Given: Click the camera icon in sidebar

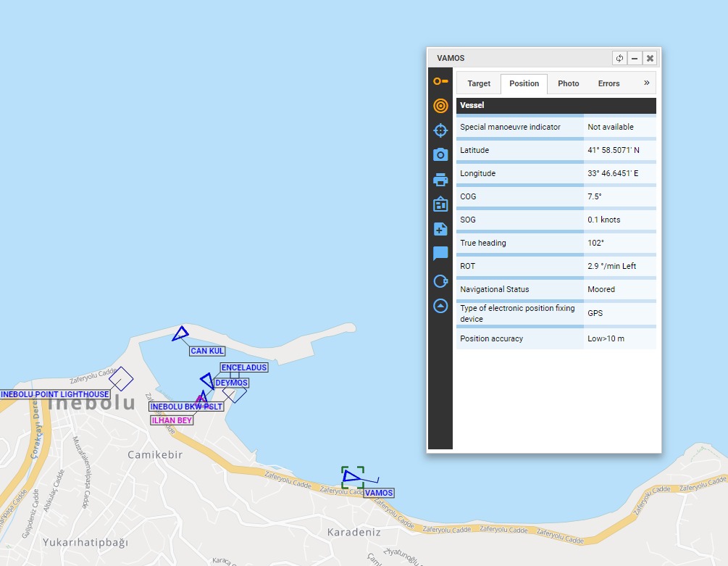Looking at the screenshot, I should (x=440, y=155).
